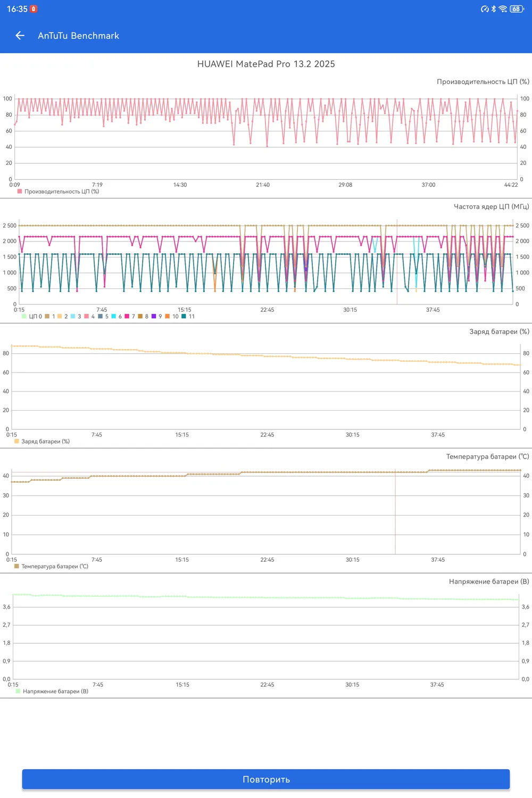This screenshot has height=798, width=532.
Task: Tap the 7:19 time label
Action: point(97,185)
